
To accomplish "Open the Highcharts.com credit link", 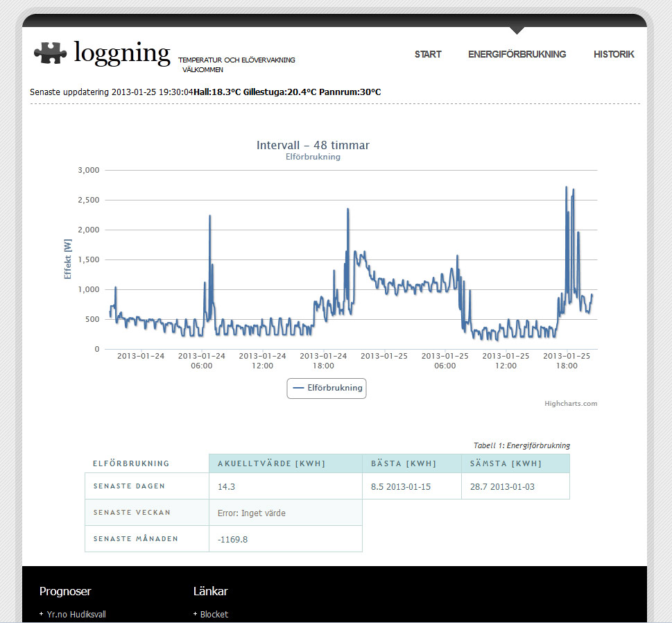I will [x=570, y=403].
